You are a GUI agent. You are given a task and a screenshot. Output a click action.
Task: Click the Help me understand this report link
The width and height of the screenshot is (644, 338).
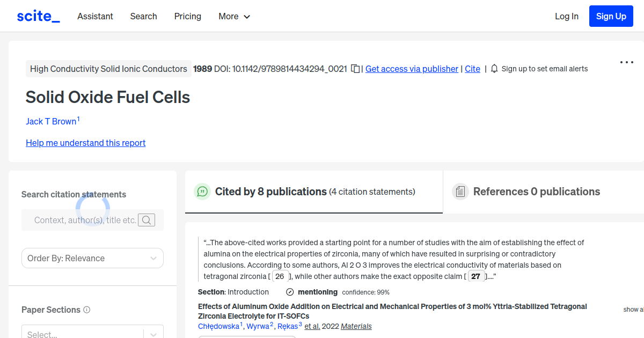click(85, 143)
